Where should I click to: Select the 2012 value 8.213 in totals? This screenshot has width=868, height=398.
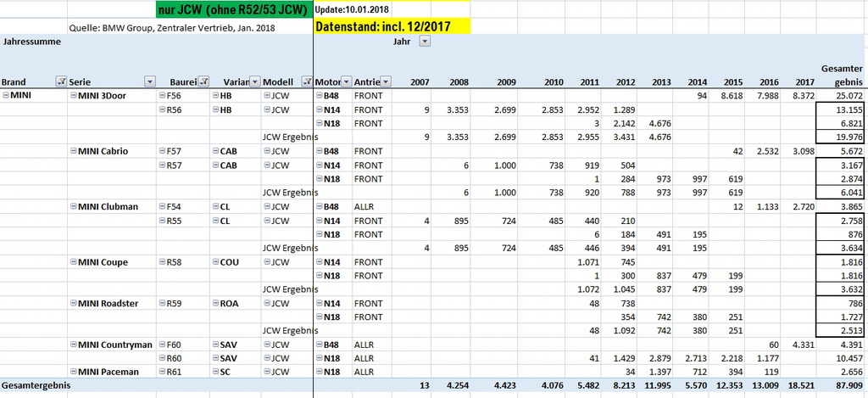coord(624,385)
